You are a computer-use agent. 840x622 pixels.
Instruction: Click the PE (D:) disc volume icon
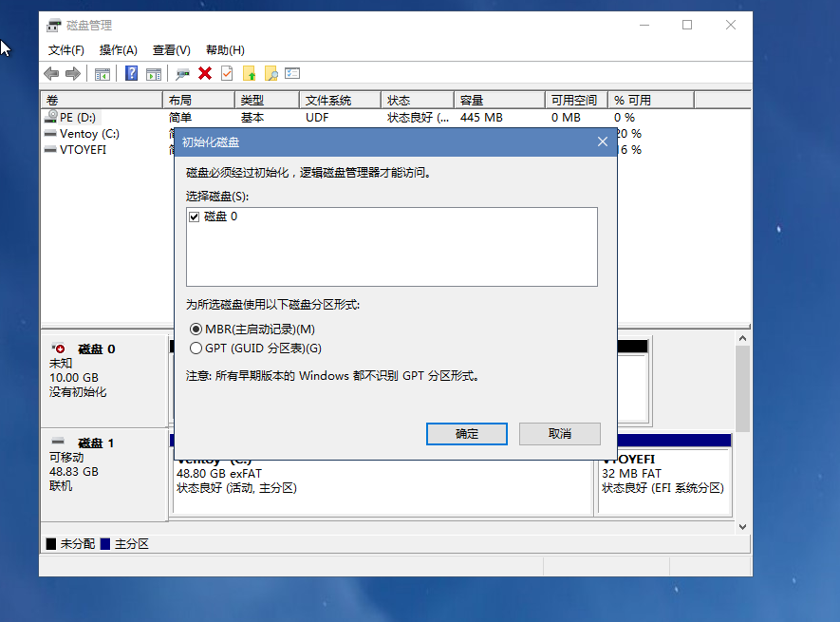[x=51, y=117]
